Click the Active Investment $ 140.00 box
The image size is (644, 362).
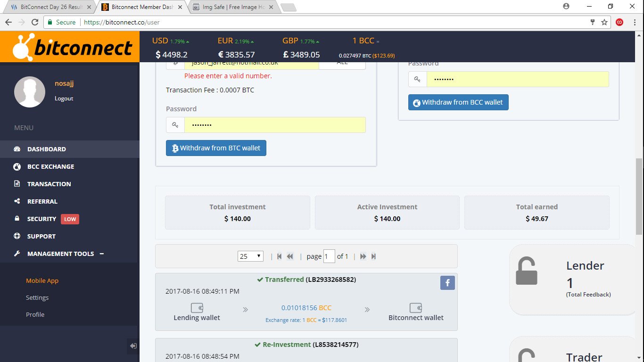[387, 213]
